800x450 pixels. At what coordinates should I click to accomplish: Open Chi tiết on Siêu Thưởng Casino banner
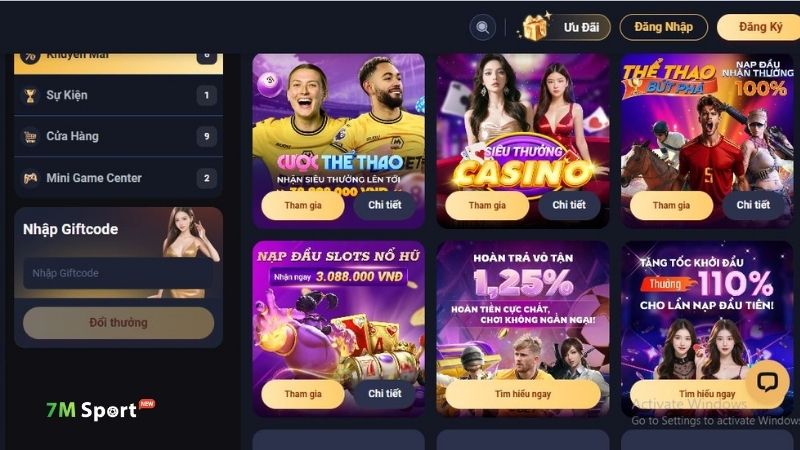[569, 205]
